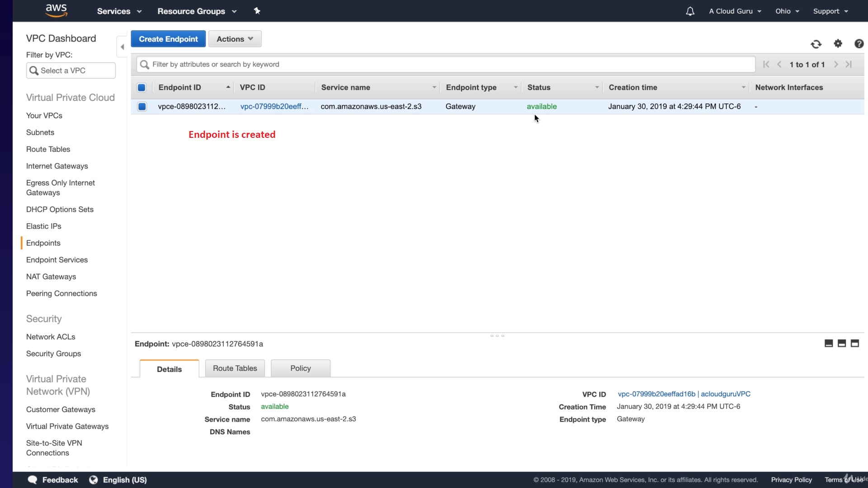The height and width of the screenshot is (488, 868).
Task: Click the Create Endpoint button
Action: [x=168, y=39]
